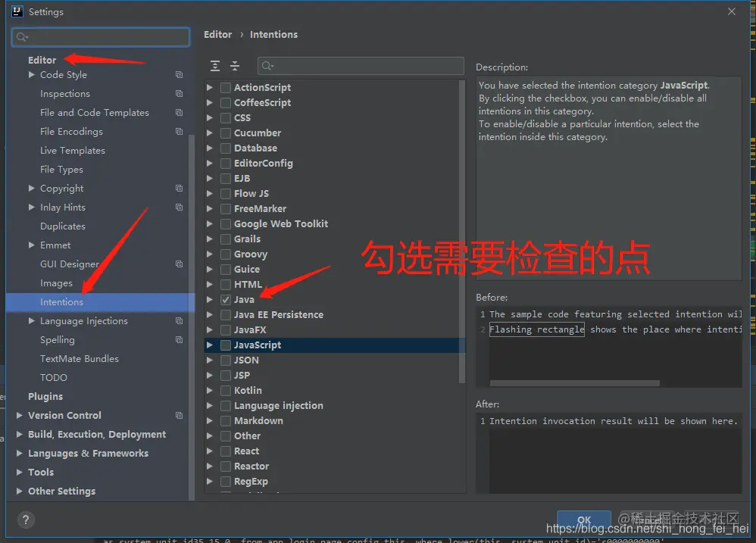This screenshot has width=756, height=543.
Task: Select the Duplicates settings page
Action: coord(63,226)
